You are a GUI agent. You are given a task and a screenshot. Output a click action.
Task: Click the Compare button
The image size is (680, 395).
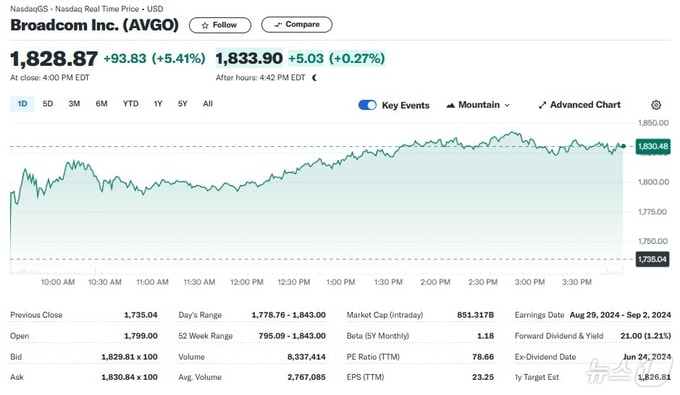click(x=297, y=25)
